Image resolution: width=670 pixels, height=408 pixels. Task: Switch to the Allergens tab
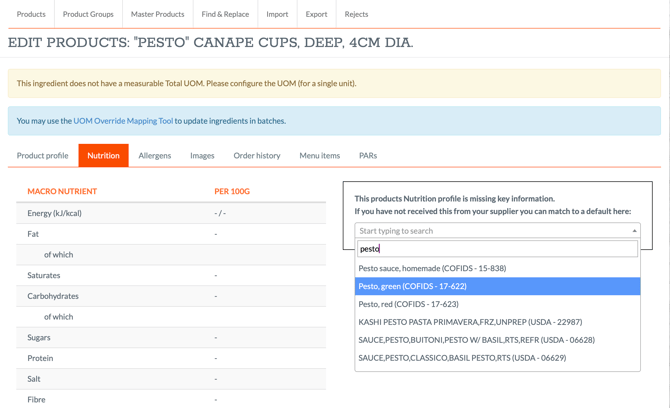(155, 156)
